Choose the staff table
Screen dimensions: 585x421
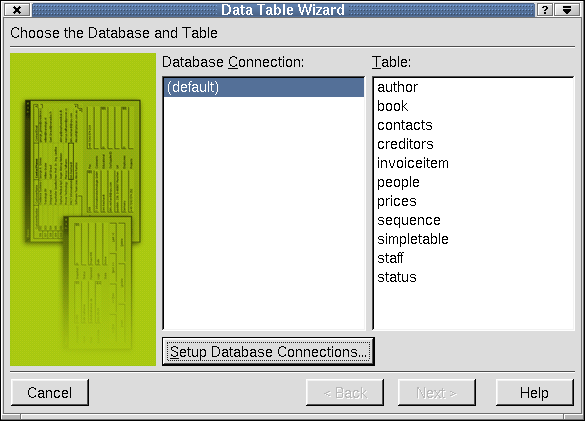click(x=390, y=258)
